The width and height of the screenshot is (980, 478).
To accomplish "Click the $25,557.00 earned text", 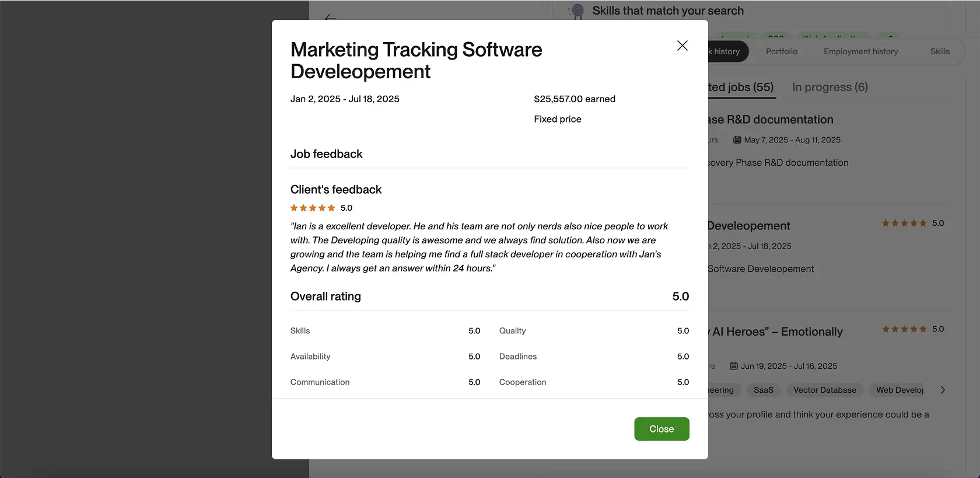I will [x=575, y=99].
